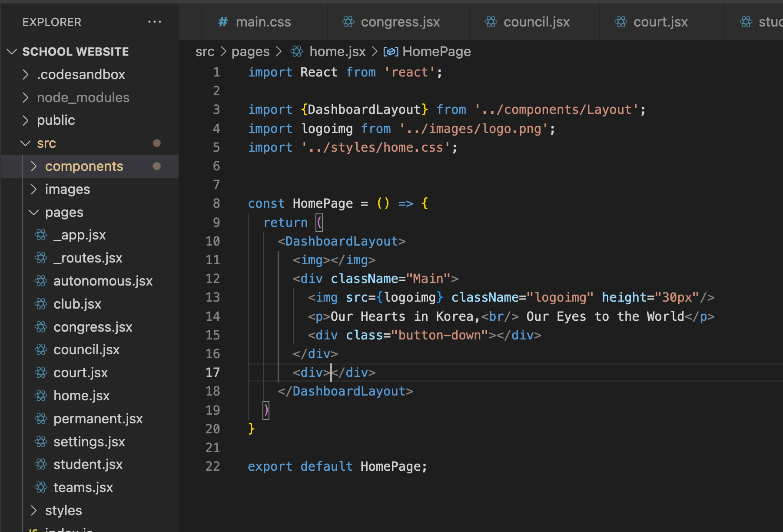
Task: Click opening DashboardLayout tag on line 10
Action: 342,241
